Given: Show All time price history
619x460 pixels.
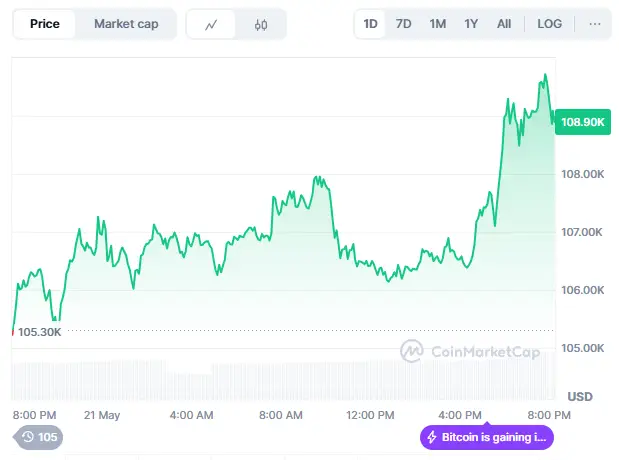Looking at the screenshot, I should point(504,24).
